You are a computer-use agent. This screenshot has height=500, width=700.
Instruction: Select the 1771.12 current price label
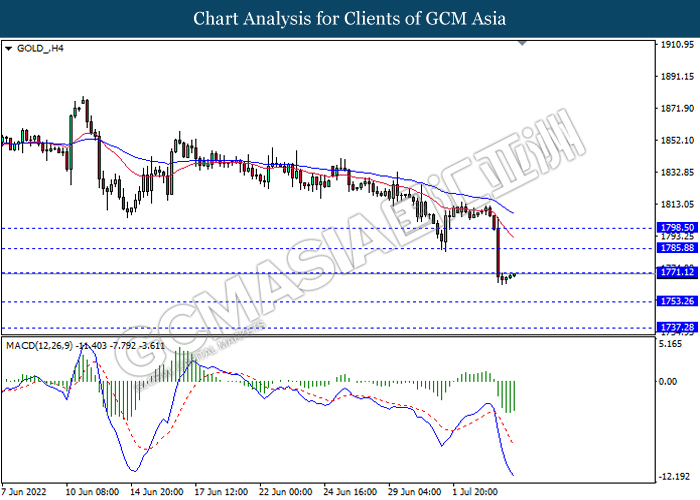[677, 272]
